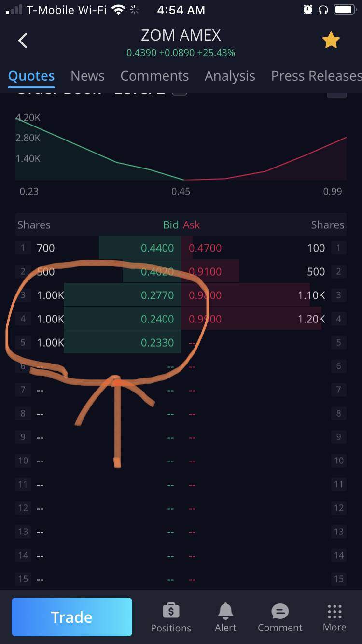Tap the order book depth chart

[181, 150]
